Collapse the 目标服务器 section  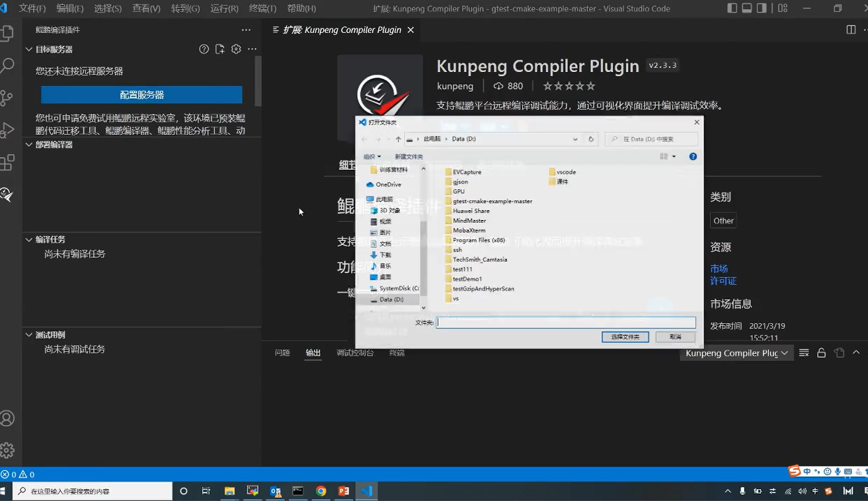click(x=29, y=49)
